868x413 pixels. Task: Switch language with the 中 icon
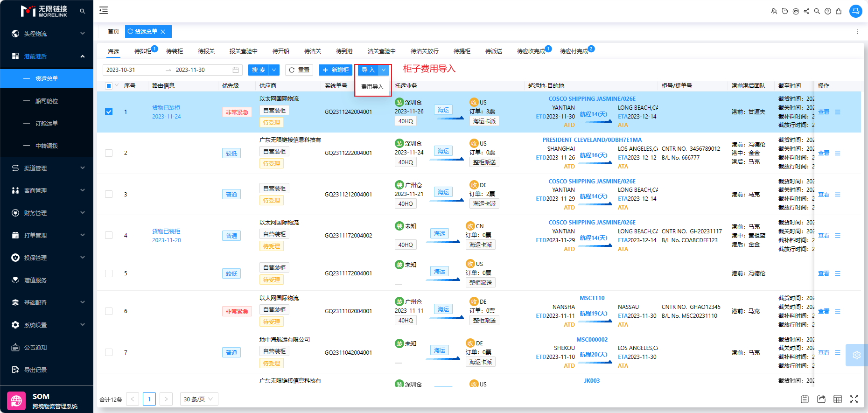(x=796, y=11)
